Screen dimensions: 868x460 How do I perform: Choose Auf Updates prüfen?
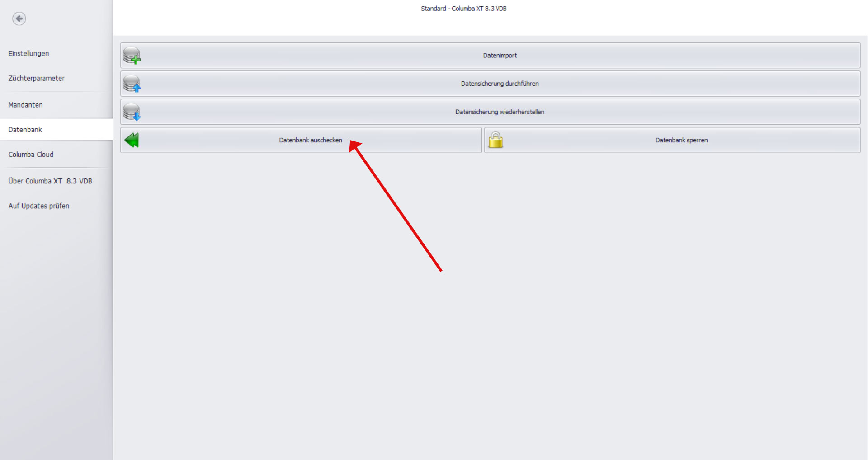click(39, 206)
